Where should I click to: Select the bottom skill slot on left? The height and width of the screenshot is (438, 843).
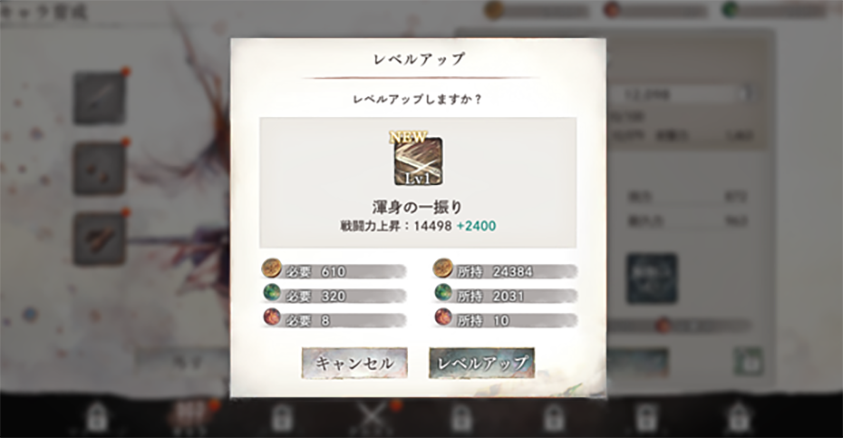[x=99, y=239]
